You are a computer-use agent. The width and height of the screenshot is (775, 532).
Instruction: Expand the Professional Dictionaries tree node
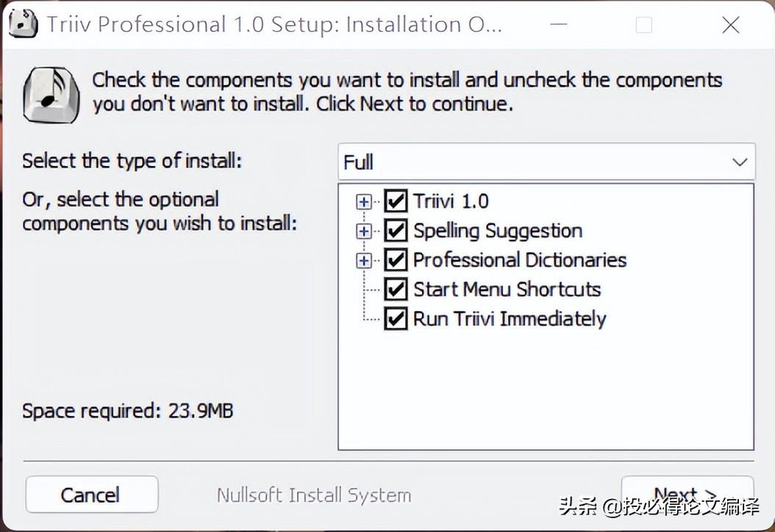(x=363, y=260)
